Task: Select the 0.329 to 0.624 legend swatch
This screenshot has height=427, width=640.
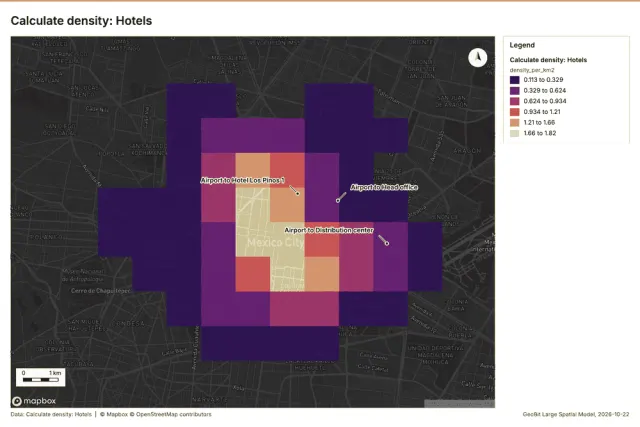Action: (515, 91)
